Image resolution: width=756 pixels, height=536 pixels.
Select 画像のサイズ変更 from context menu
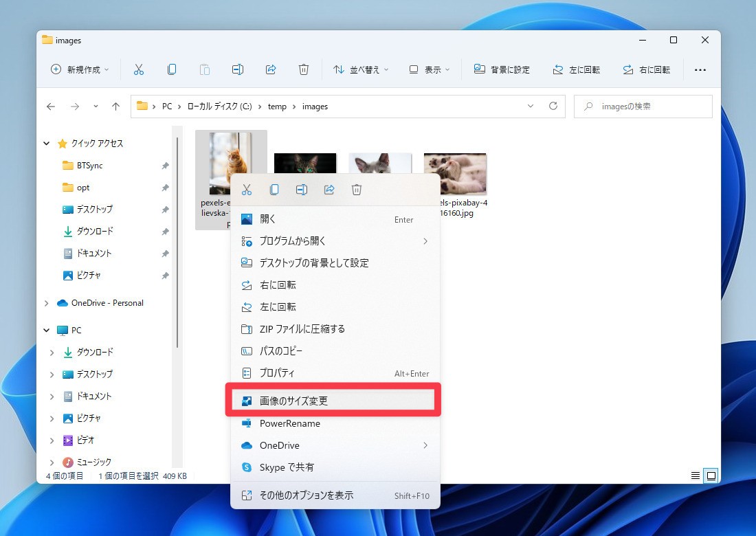click(x=333, y=401)
